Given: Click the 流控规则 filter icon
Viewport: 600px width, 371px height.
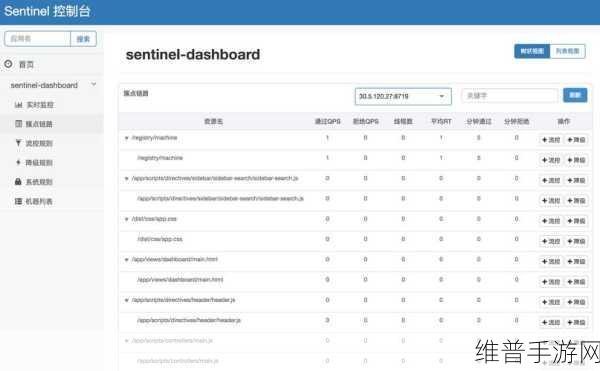Looking at the screenshot, I should tap(18, 143).
